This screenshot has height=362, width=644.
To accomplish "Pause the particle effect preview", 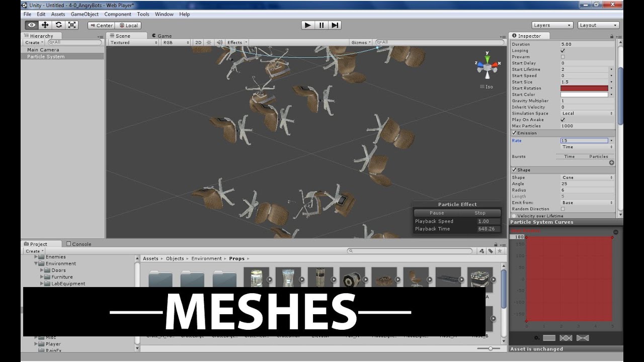I will pos(437,213).
